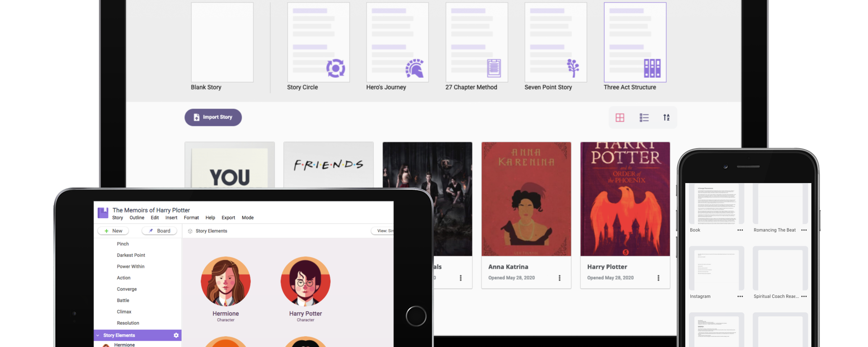Open options menu on the vampire-cover story card
Screen dimensions: 868x347
point(461,278)
